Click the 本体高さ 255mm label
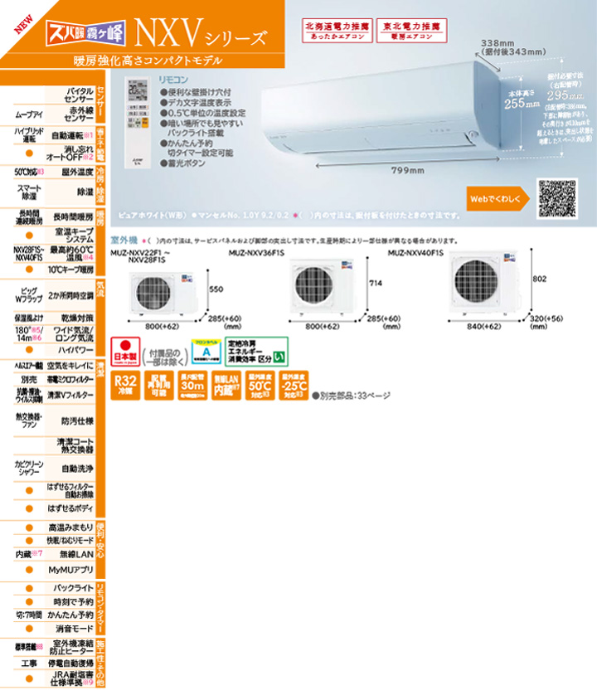 click(522, 99)
